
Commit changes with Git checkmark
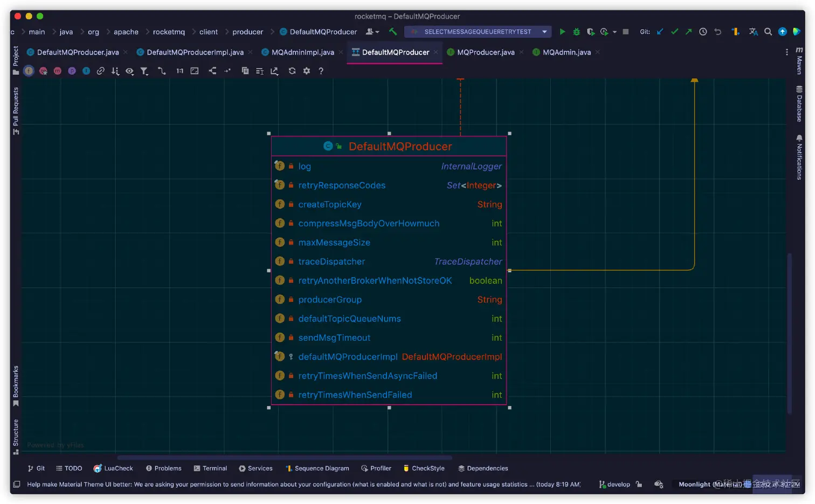click(x=674, y=32)
